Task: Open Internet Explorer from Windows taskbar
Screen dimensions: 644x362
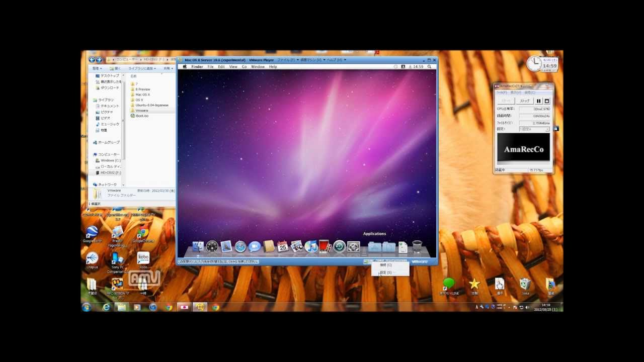Action: [106, 307]
